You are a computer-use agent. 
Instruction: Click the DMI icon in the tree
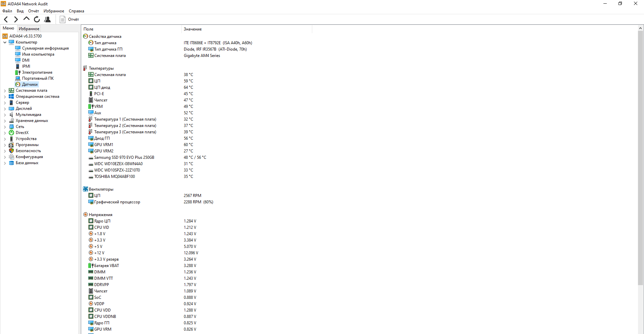click(x=18, y=60)
